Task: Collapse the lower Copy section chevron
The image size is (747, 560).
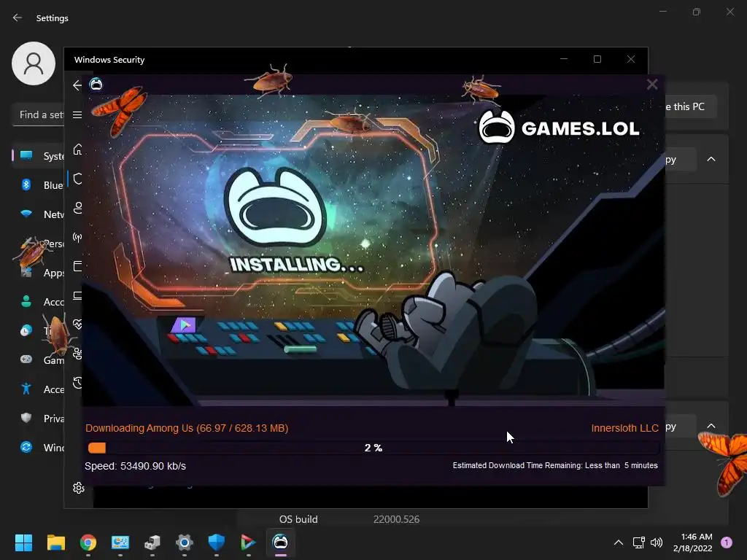Action: 711,426
